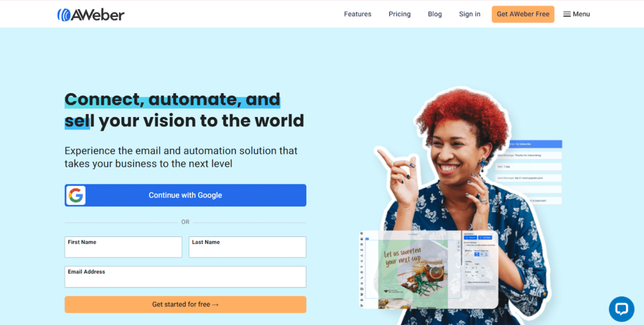Click Get started for free button
This screenshot has height=325, width=644.
pos(186,304)
